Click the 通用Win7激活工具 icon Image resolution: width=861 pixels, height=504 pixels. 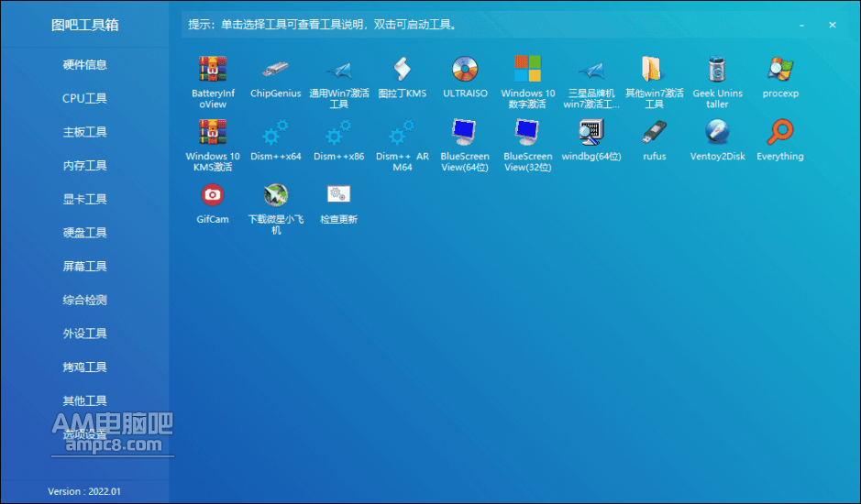tap(338, 69)
